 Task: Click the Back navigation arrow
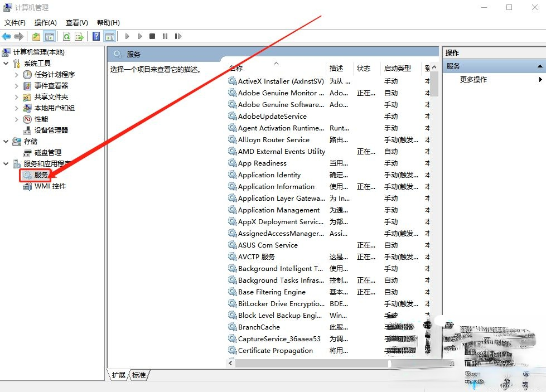tap(6, 36)
